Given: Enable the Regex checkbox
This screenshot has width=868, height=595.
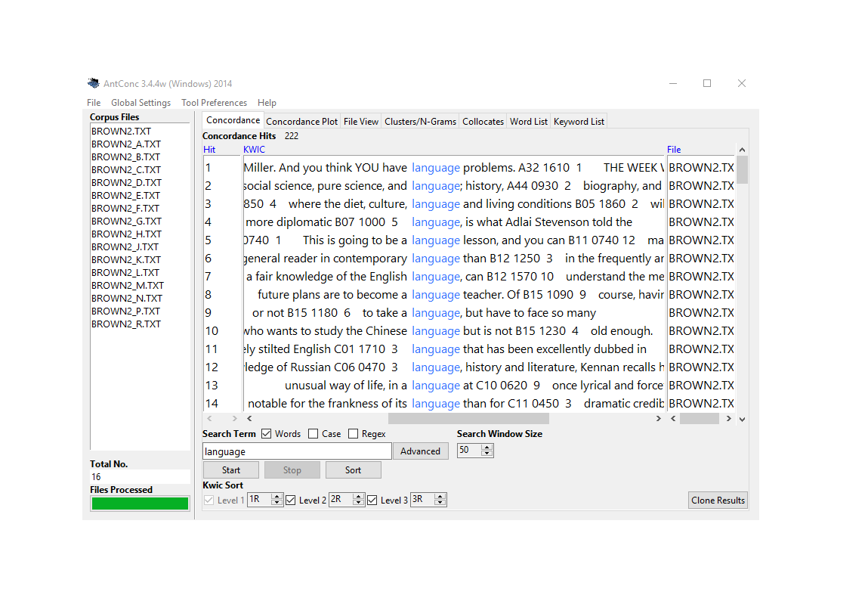Looking at the screenshot, I should tap(353, 434).
